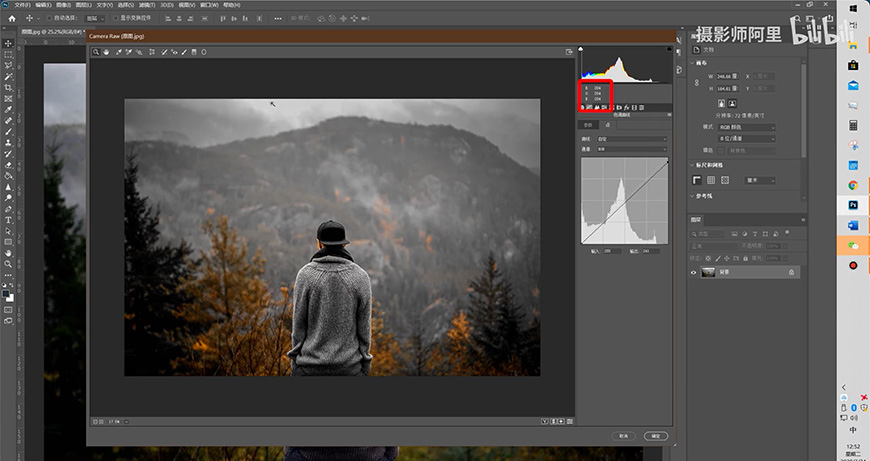Select the Paint Bucket tool

coord(8,176)
